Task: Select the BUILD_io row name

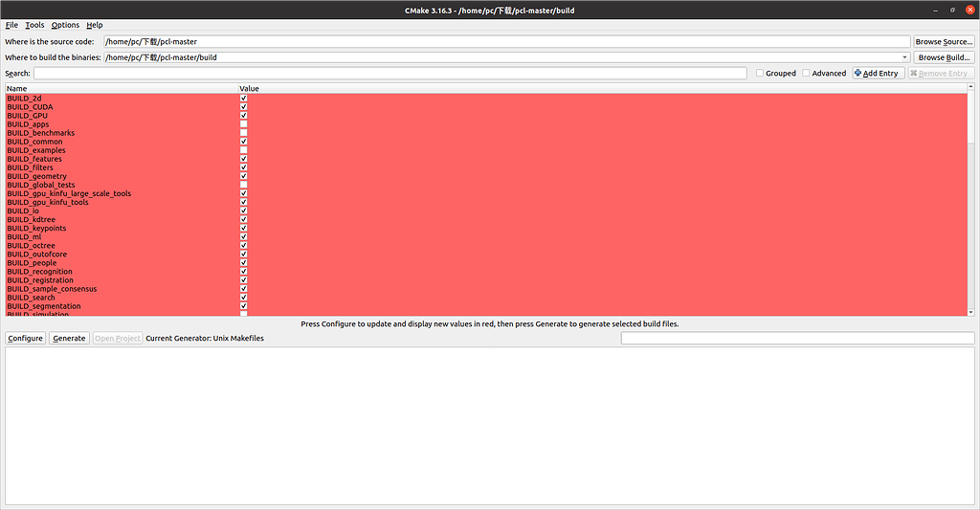Action: [23, 211]
